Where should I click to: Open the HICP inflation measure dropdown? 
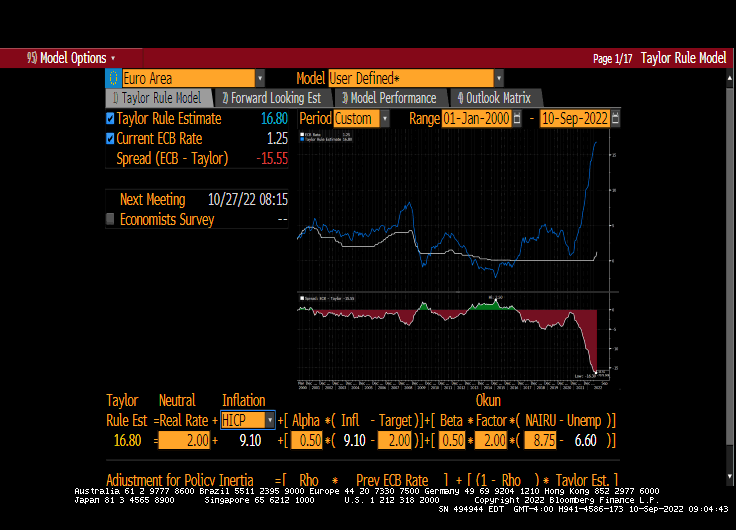pos(270,420)
